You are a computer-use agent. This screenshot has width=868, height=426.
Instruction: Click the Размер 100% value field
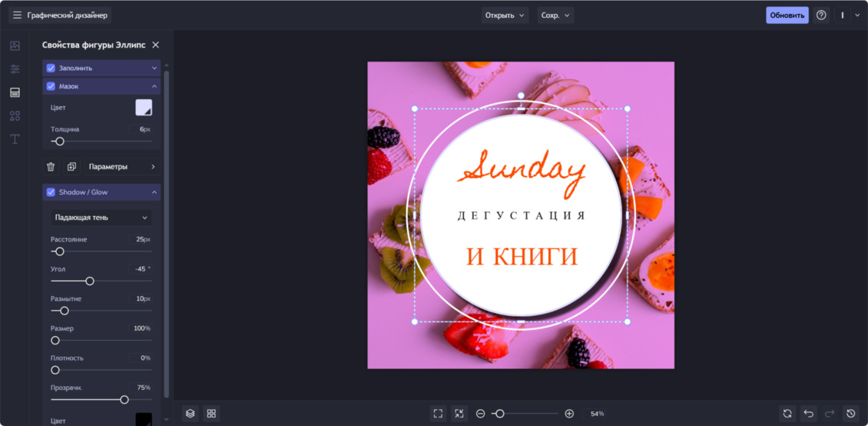(x=140, y=328)
